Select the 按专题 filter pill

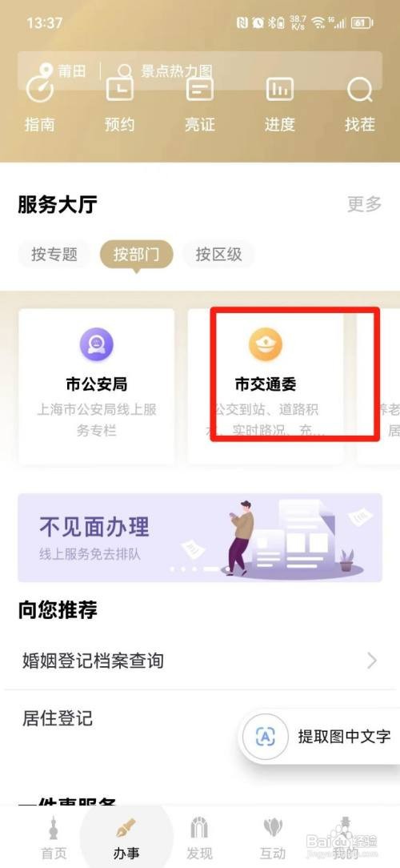[54, 255]
